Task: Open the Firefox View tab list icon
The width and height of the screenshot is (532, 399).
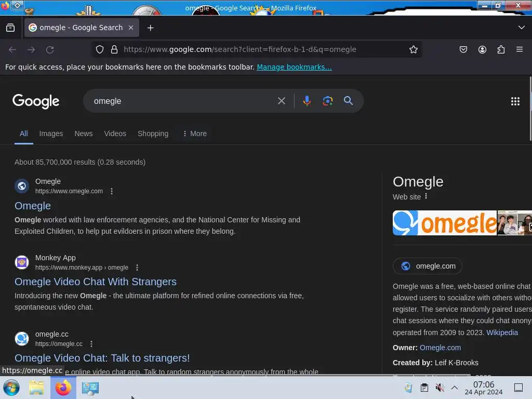Action: pos(10,28)
